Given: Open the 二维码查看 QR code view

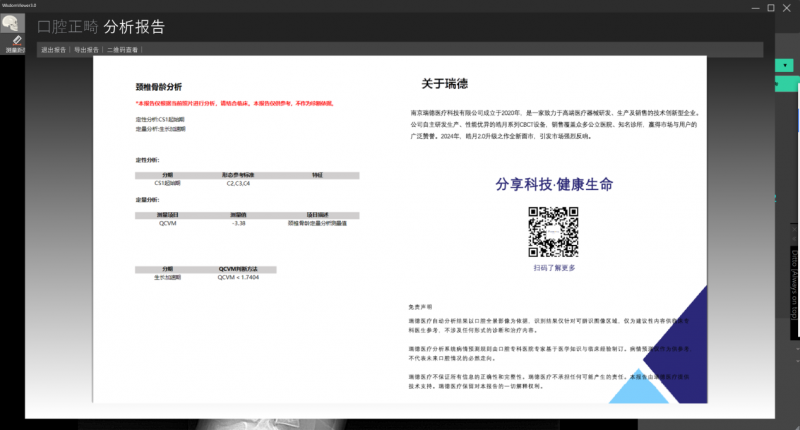Looking at the screenshot, I should coord(124,49).
